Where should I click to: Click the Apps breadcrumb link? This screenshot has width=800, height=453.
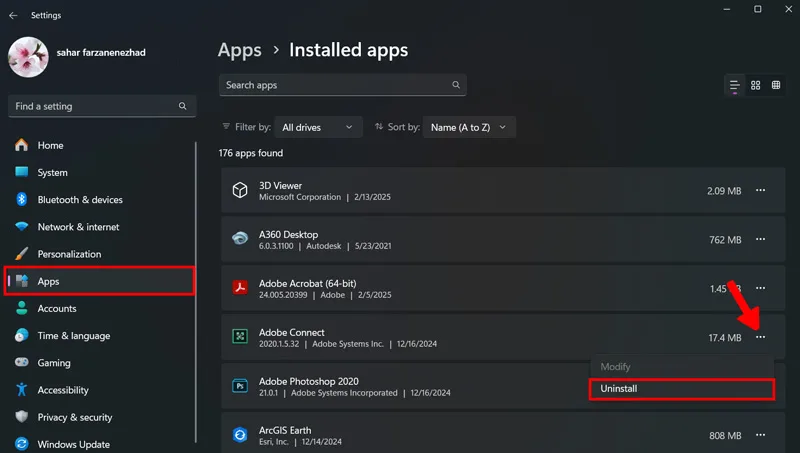tap(240, 50)
